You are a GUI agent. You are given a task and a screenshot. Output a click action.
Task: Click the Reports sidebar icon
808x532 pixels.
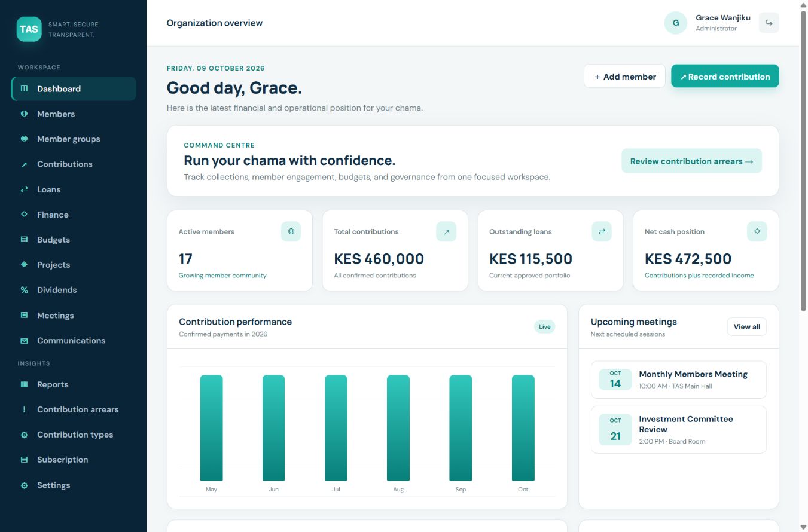pyautogui.click(x=24, y=384)
